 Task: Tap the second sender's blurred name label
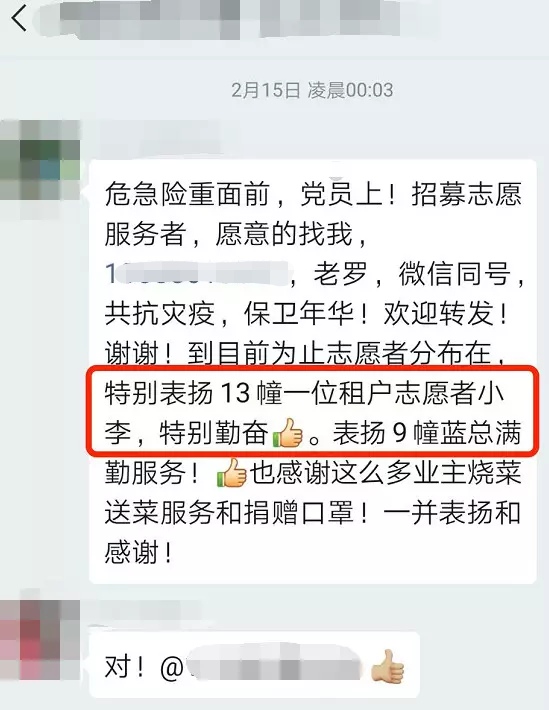tap(145, 611)
